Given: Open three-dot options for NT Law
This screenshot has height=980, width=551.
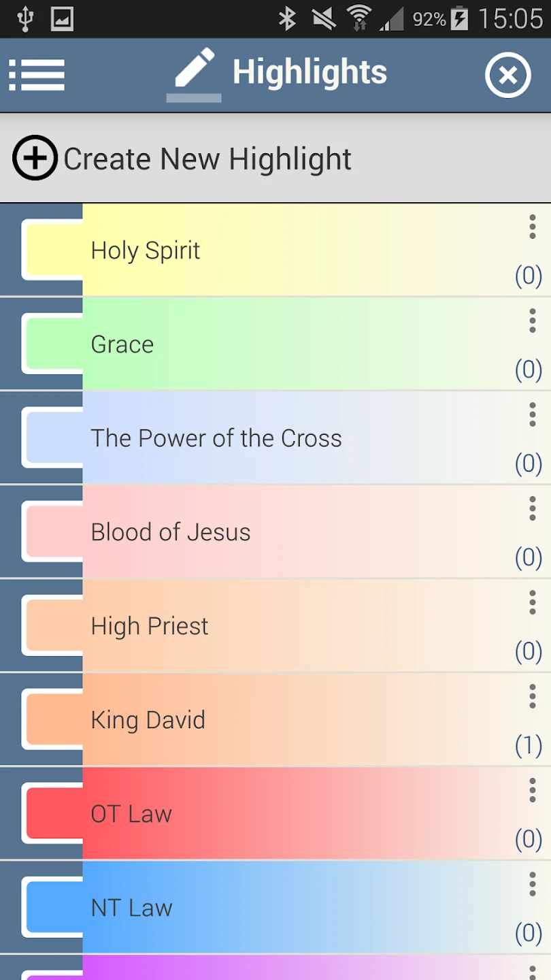Looking at the screenshot, I should click(x=532, y=885).
